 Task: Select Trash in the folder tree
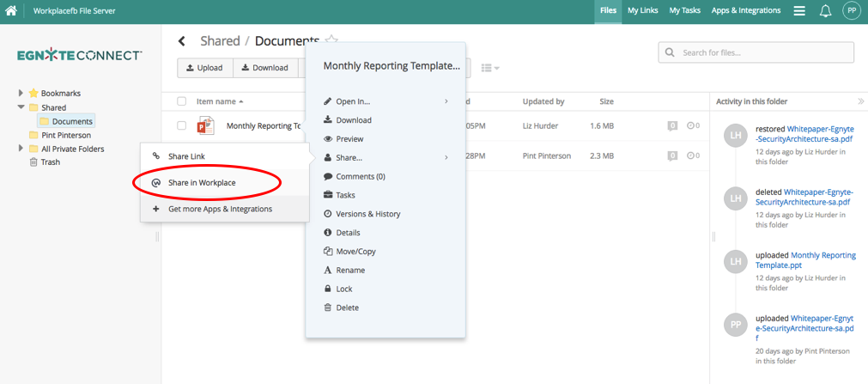tap(50, 162)
